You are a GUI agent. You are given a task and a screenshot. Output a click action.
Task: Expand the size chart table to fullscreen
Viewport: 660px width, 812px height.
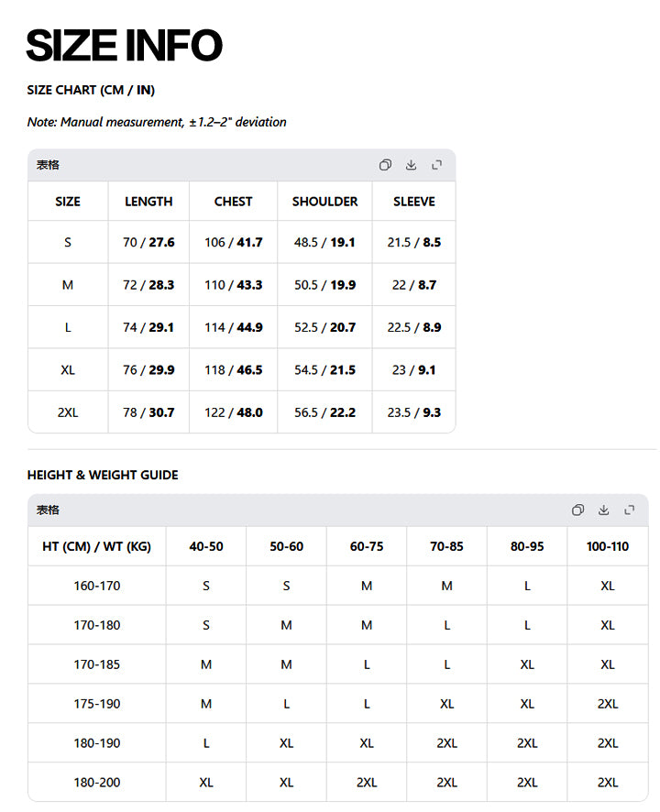436,165
